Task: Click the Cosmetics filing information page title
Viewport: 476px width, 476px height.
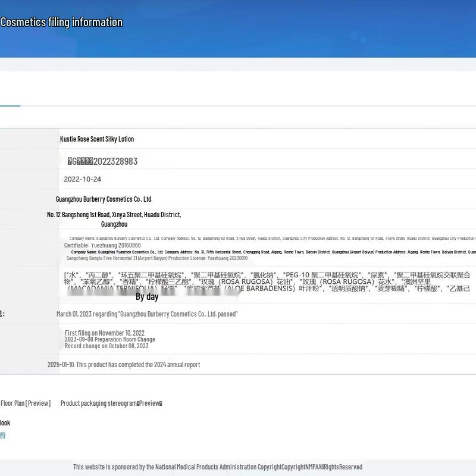Action: (x=61, y=22)
